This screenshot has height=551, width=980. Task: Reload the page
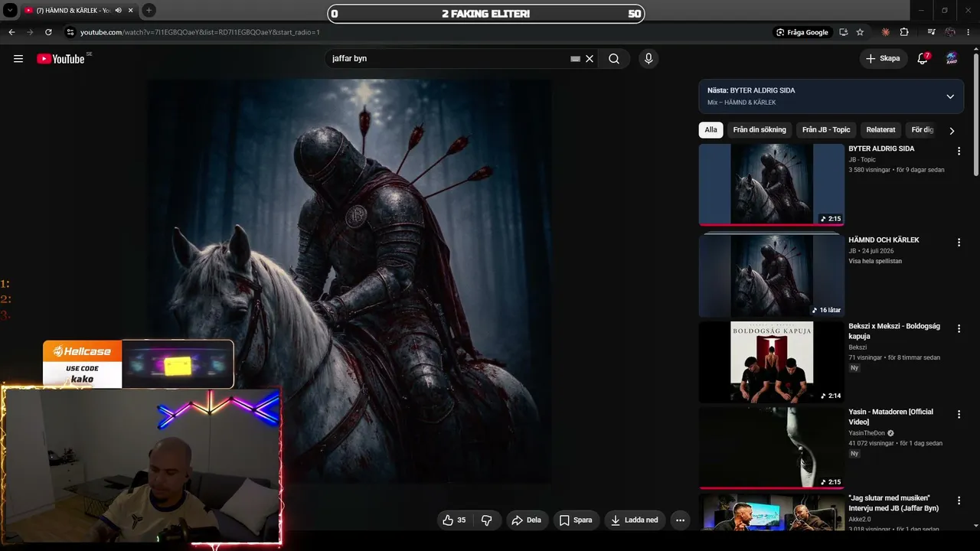pyautogui.click(x=48, y=32)
